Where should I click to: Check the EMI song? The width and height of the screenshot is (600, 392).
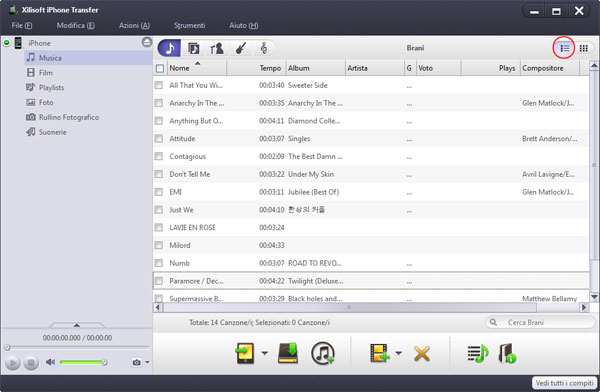tap(159, 192)
